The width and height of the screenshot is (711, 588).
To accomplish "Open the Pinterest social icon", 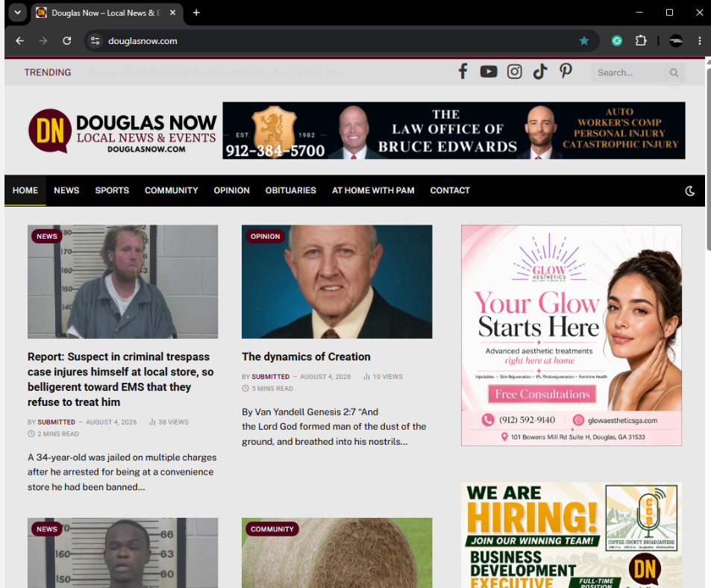I will (x=566, y=71).
